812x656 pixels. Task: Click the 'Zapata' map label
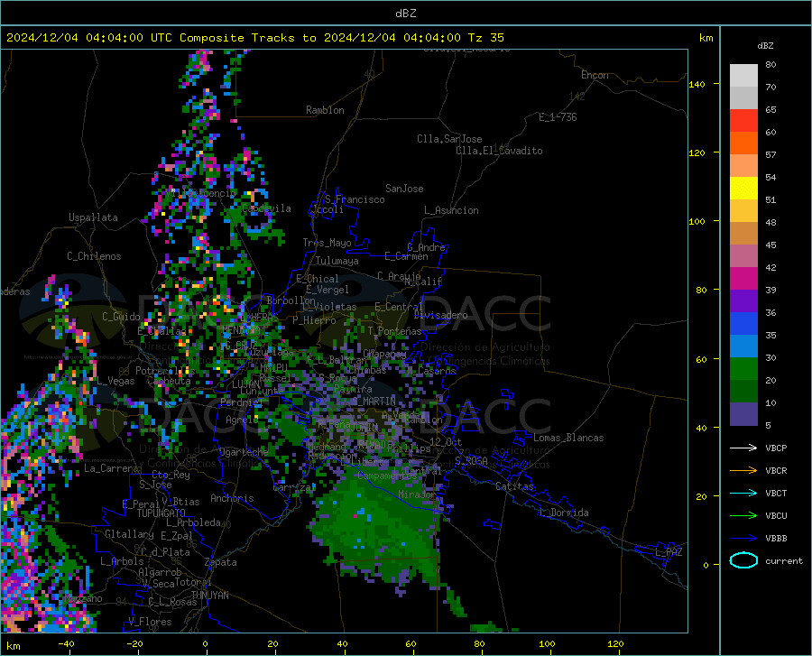pos(221,562)
